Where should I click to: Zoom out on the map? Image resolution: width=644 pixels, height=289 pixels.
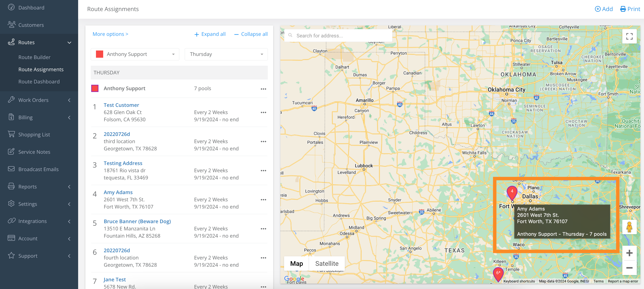[x=629, y=268]
